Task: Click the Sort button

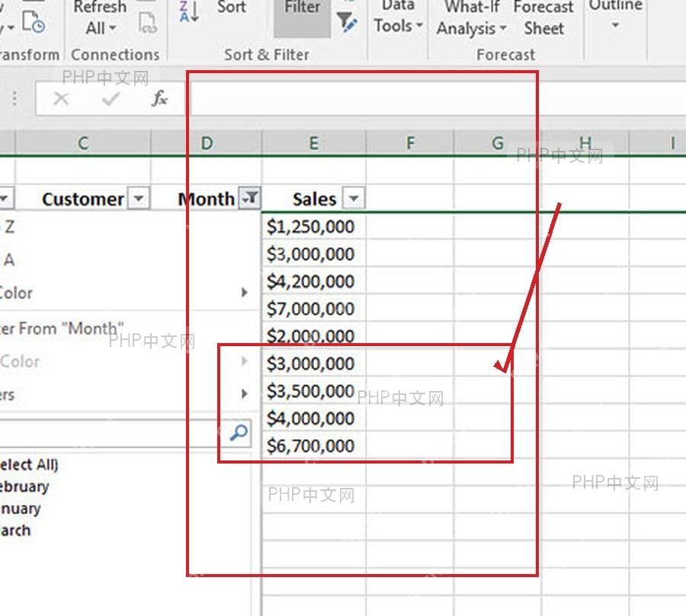Action: 232,7
